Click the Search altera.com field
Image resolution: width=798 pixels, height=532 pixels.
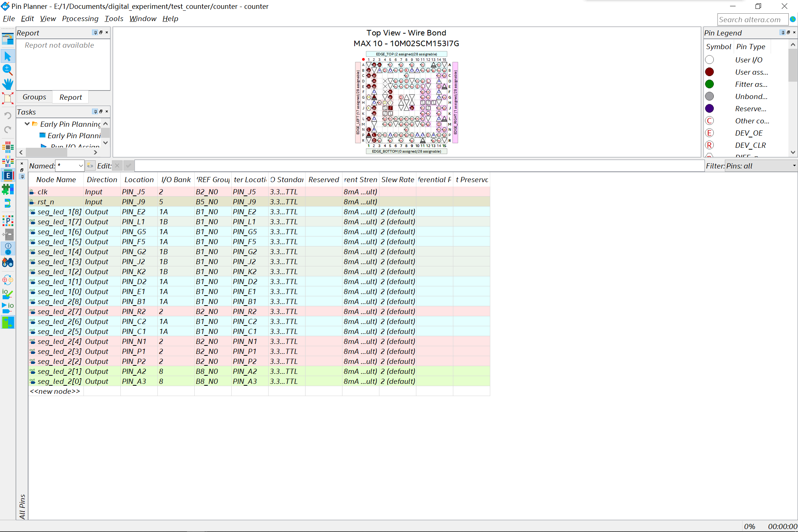753,19
